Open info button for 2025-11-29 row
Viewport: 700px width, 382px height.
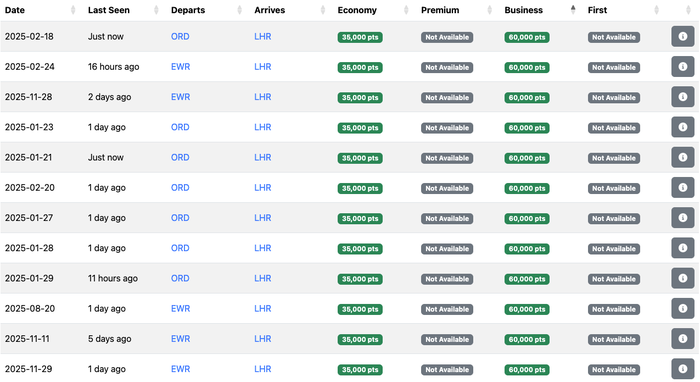point(683,369)
